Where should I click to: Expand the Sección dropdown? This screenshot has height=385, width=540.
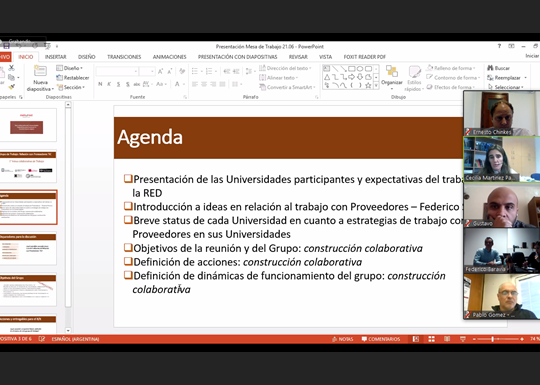(71, 87)
